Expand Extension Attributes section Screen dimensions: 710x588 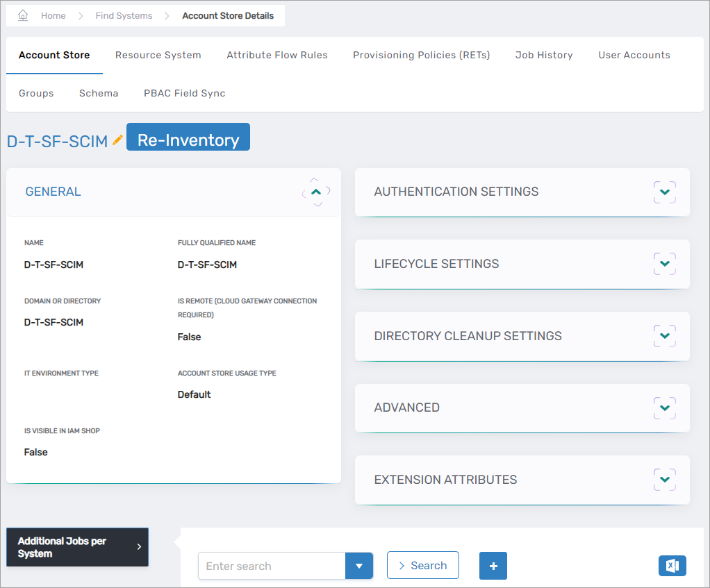664,480
